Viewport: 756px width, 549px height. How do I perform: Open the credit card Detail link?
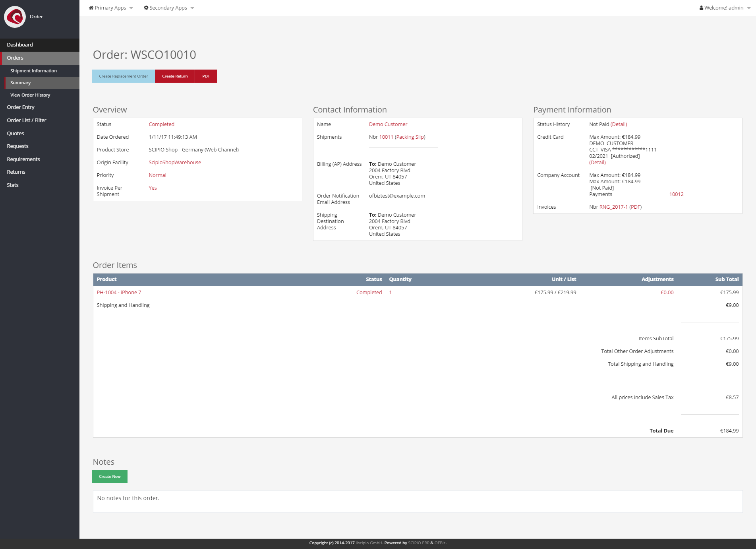click(597, 162)
